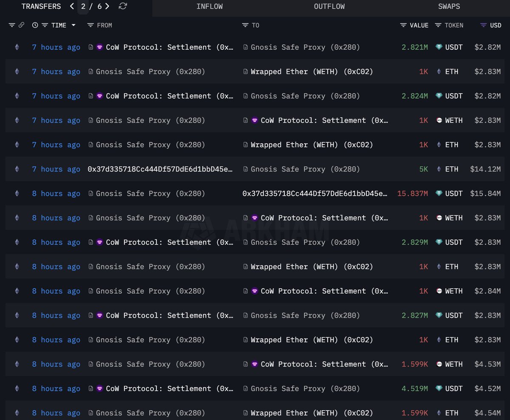510x420 pixels.
Task: Click the TOKEN column filter icon
Action: [x=438, y=26]
